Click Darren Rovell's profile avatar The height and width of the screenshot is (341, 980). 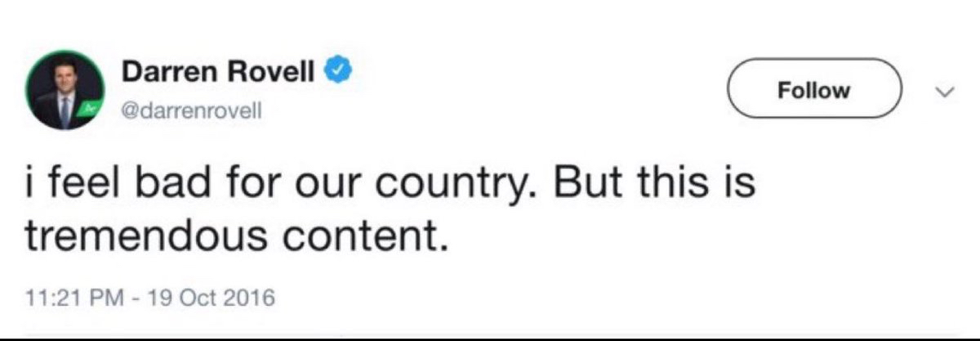click(64, 94)
